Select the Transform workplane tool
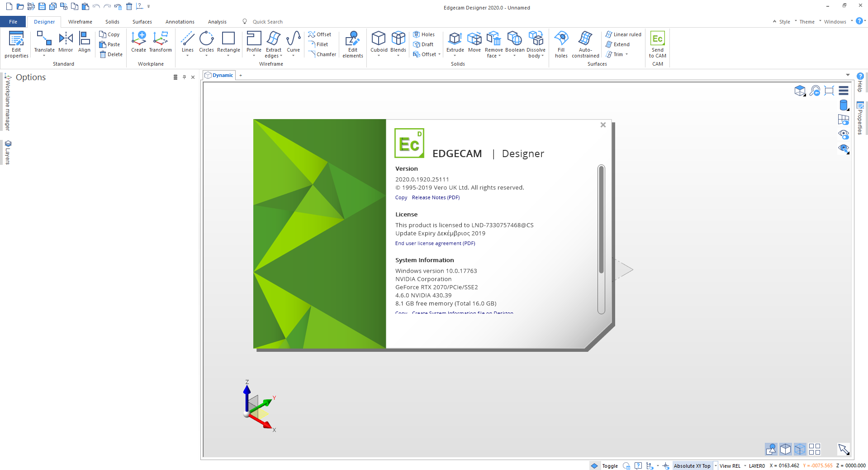This screenshot has height=470, width=868. tap(161, 42)
